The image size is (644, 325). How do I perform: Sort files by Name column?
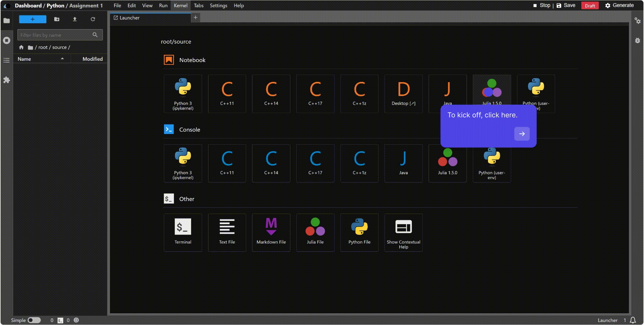42,59
